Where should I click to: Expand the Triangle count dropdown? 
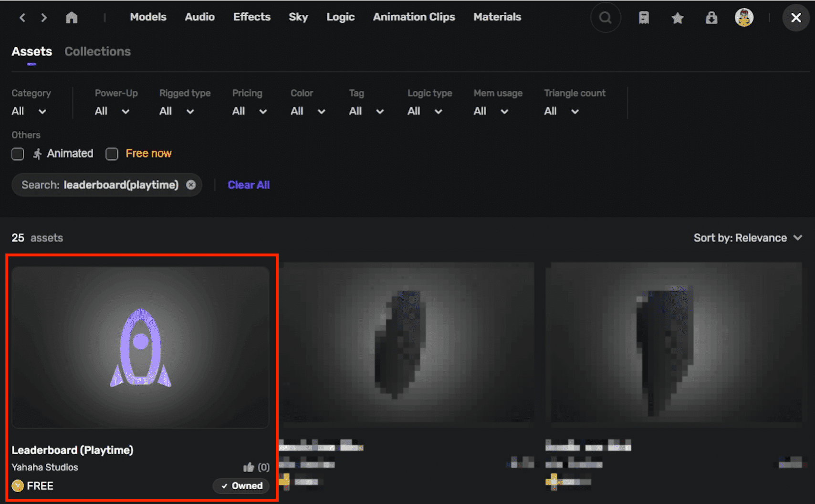pos(561,111)
